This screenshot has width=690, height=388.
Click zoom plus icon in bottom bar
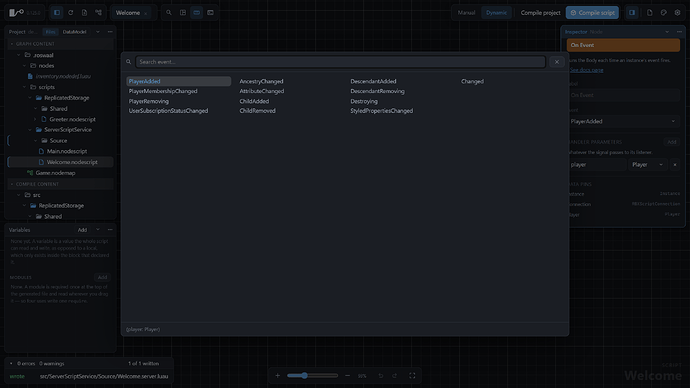278,376
